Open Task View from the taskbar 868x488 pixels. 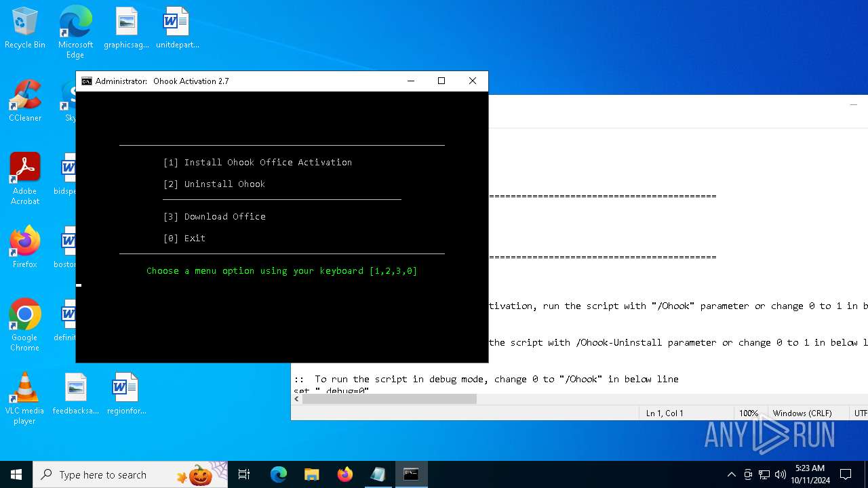coord(244,474)
